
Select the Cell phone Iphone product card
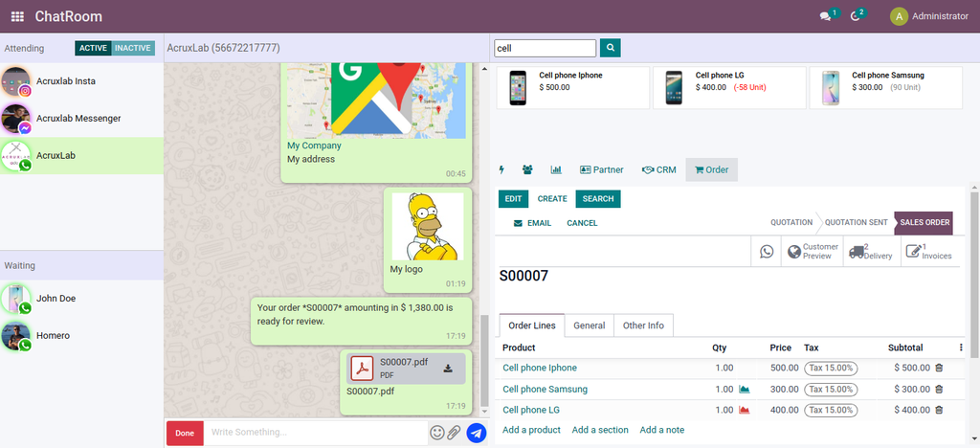pos(573,87)
